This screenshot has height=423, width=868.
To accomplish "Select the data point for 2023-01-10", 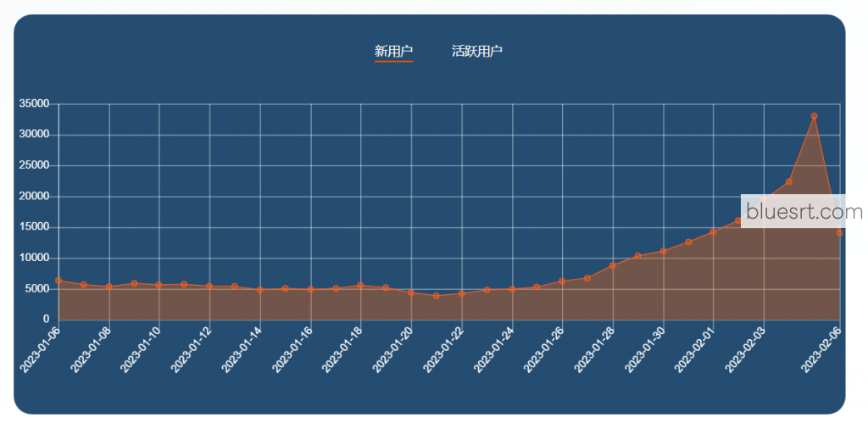I will point(159,285).
